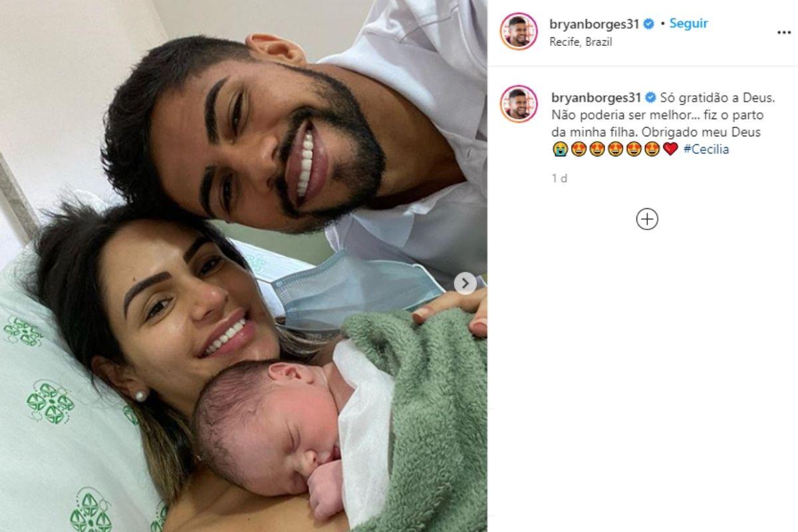Click the red heart emoji in the caption
The height and width of the screenshot is (532, 798).
tap(670, 149)
